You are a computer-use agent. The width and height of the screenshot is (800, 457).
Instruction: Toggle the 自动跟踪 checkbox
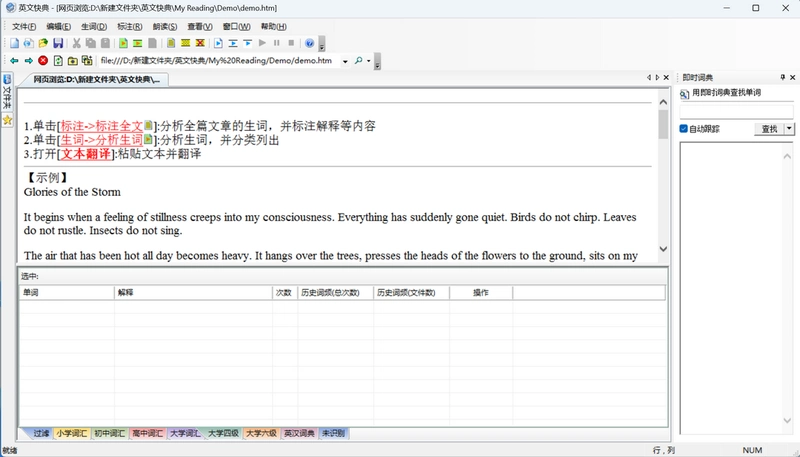684,129
